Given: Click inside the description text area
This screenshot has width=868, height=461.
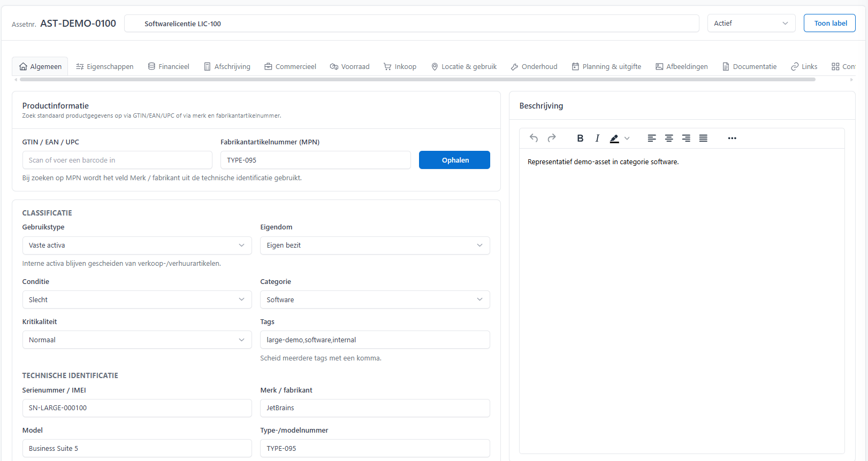Looking at the screenshot, I should click(x=682, y=301).
